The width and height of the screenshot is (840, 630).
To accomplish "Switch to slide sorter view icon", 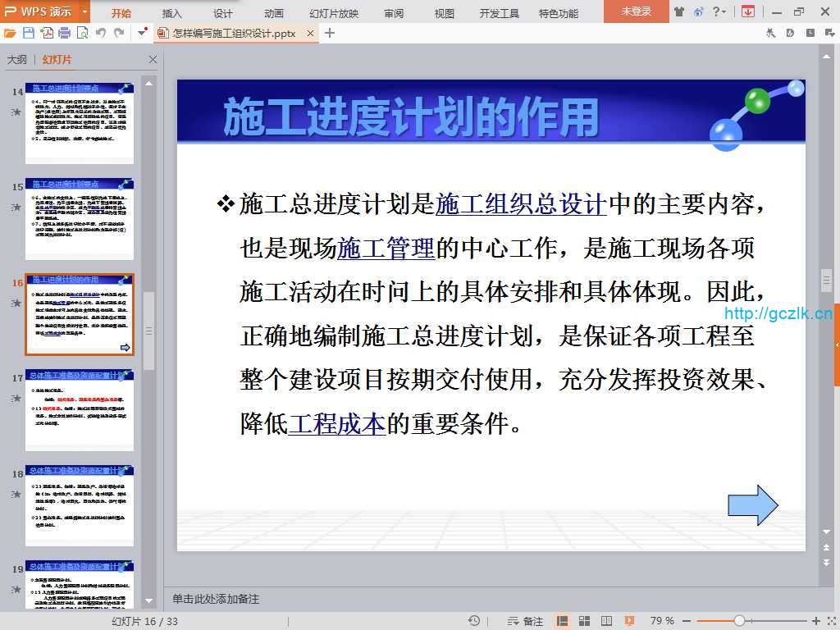I will pos(585,621).
